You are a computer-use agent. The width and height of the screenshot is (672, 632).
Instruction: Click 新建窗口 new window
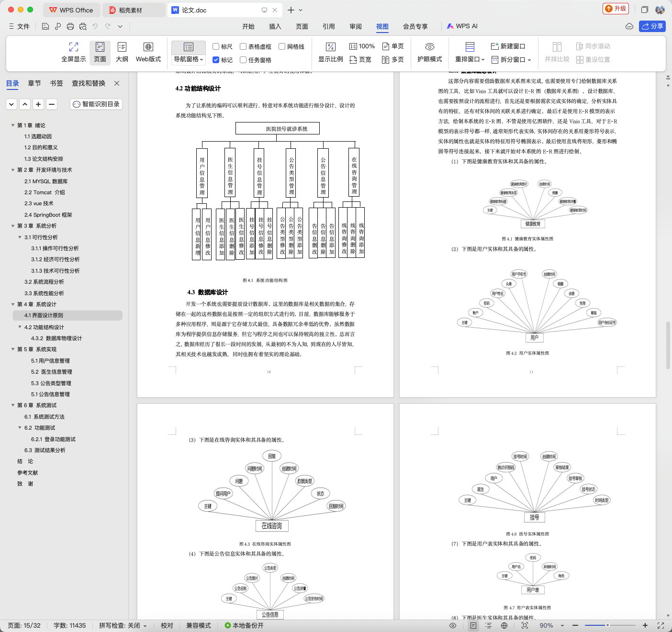(508, 46)
